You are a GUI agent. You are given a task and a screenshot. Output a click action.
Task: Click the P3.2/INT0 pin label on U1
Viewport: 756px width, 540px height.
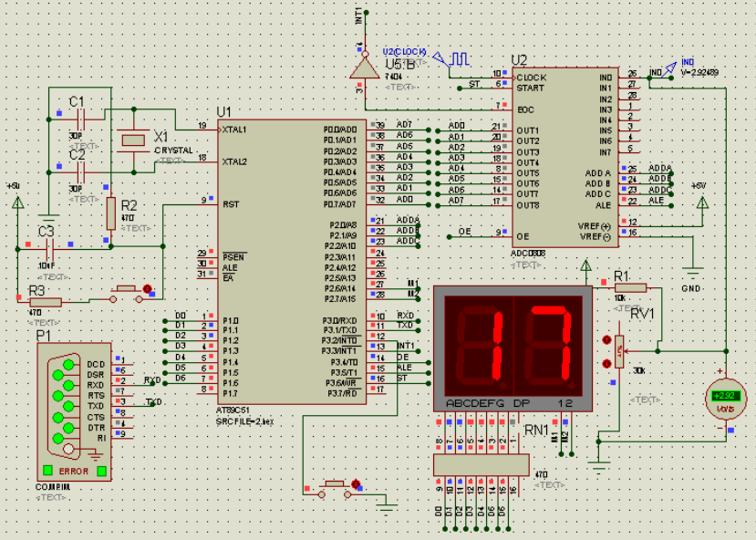(x=339, y=341)
